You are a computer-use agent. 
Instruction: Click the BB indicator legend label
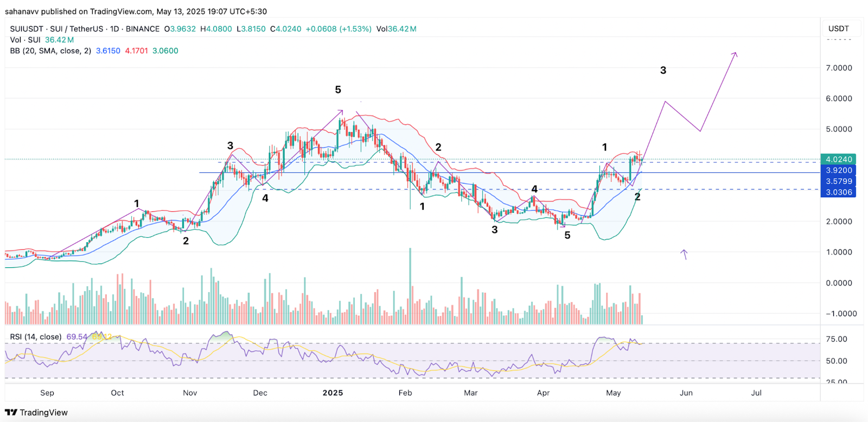[x=50, y=51]
